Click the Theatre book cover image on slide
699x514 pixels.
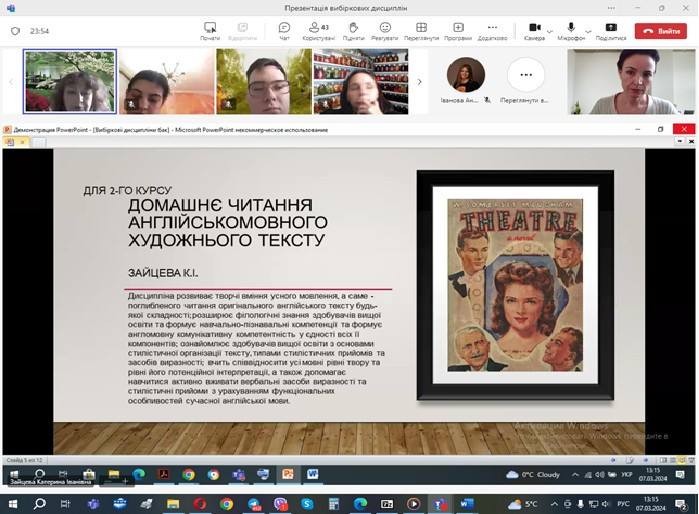pos(513,286)
